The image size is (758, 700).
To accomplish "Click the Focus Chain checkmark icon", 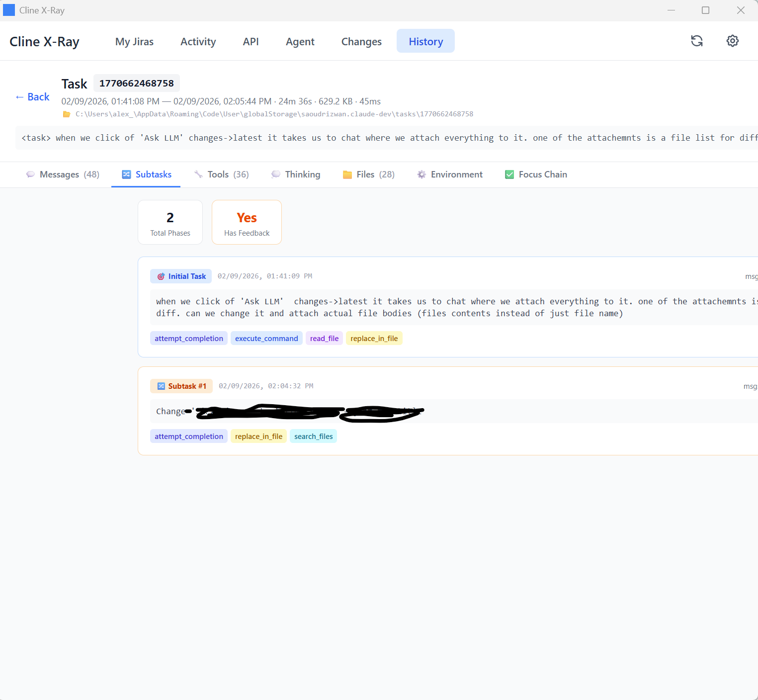I will 509,175.
